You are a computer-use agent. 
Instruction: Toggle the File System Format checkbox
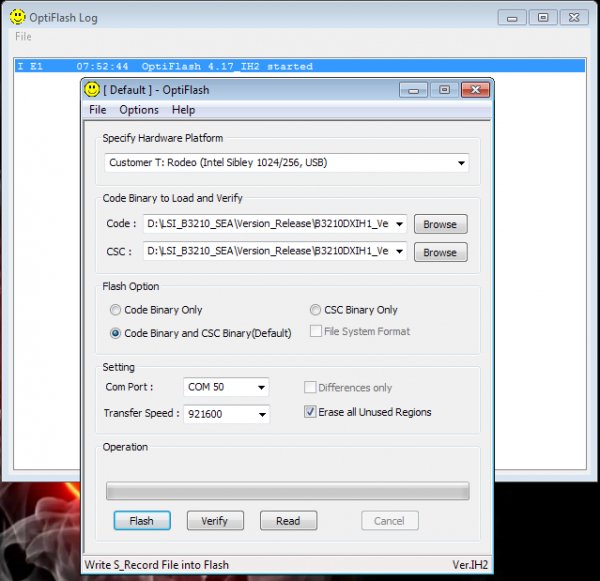pyautogui.click(x=316, y=331)
